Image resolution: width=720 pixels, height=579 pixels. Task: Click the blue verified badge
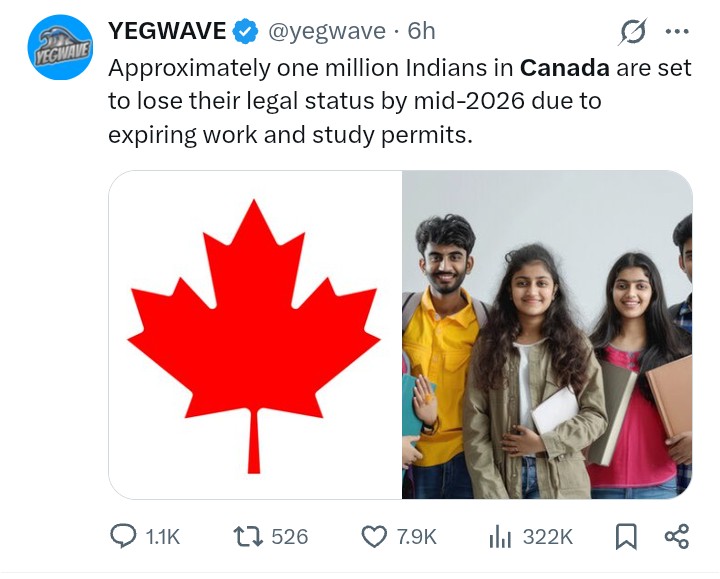pos(245,32)
